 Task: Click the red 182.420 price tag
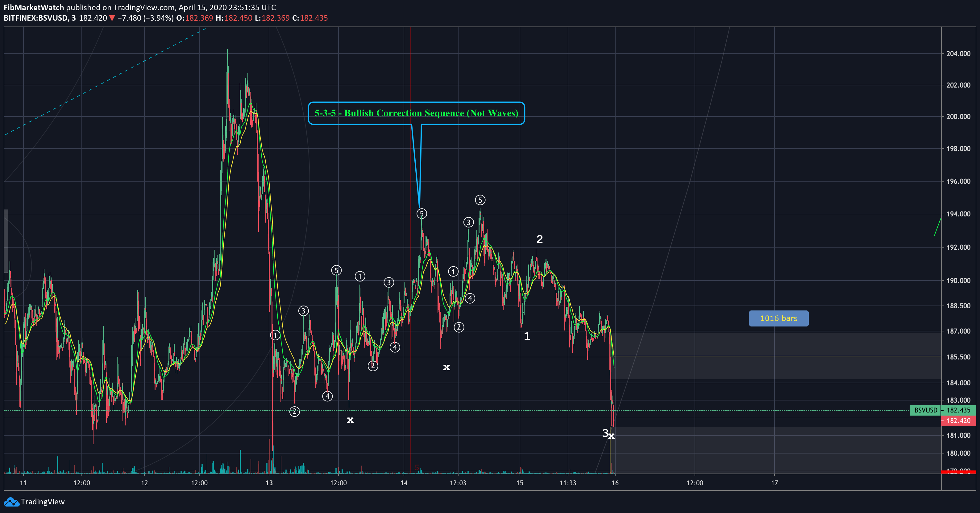point(958,421)
